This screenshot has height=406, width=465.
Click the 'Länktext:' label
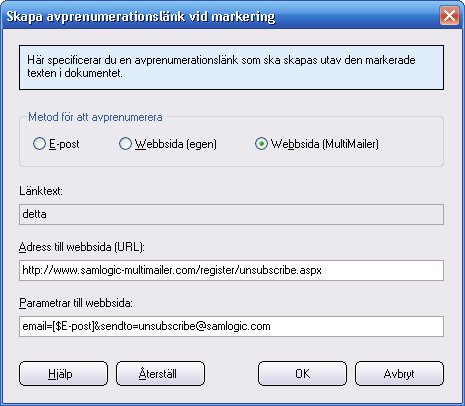[41, 191]
